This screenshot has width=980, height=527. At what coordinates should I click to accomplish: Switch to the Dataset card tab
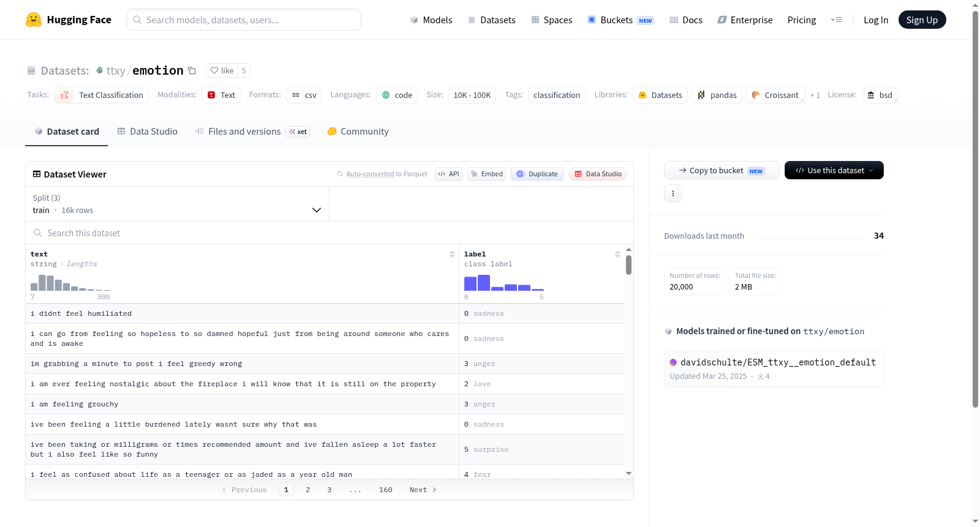67,132
